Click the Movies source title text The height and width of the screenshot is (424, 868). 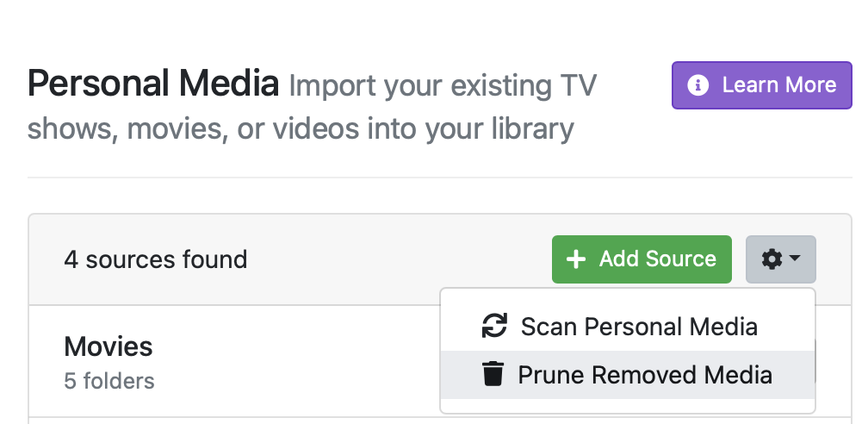pyautogui.click(x=108, y=346)
